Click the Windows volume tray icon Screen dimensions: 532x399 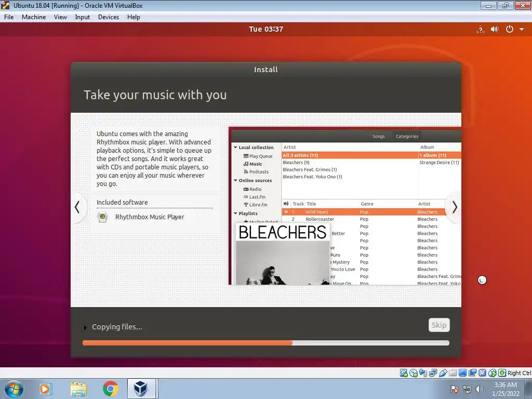point(480,389)
